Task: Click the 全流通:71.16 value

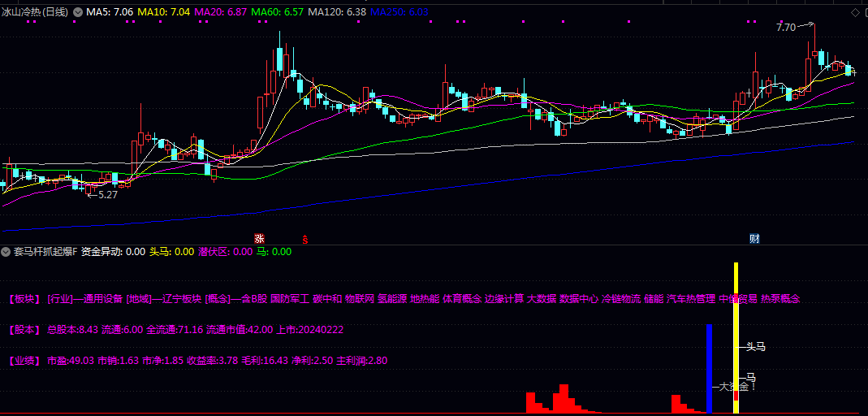Action: pos(174,330)
